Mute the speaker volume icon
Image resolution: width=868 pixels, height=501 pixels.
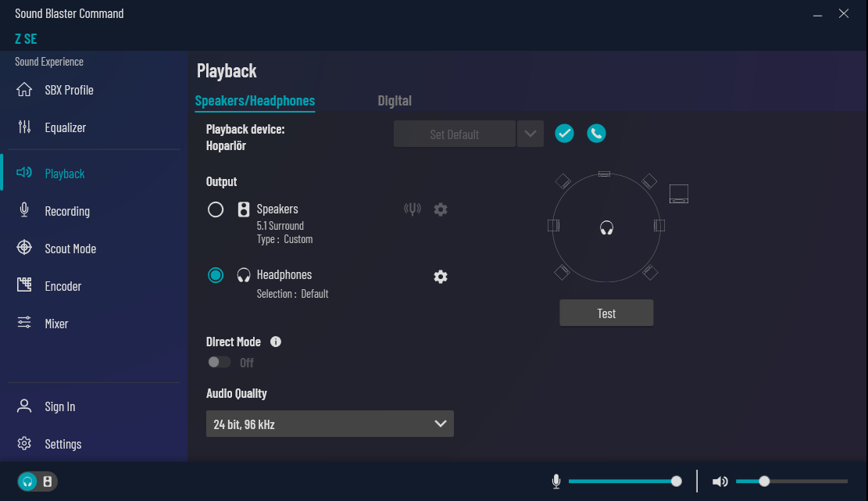coord(720,481)
